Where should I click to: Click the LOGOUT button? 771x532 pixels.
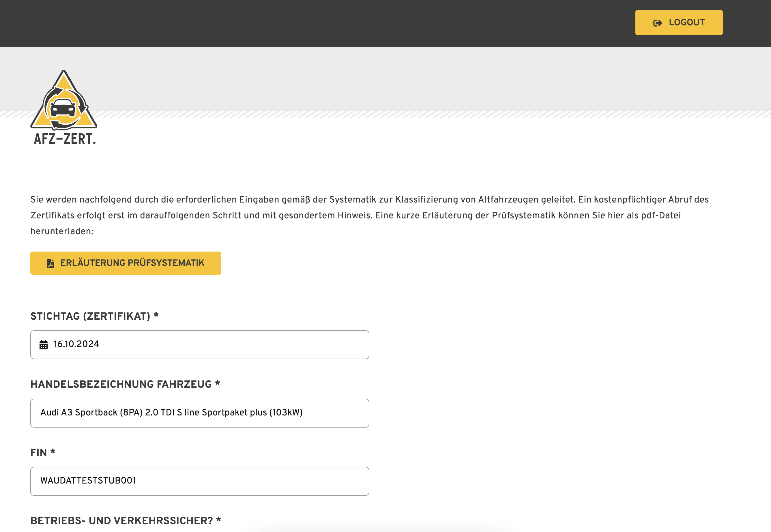[679, 22]
